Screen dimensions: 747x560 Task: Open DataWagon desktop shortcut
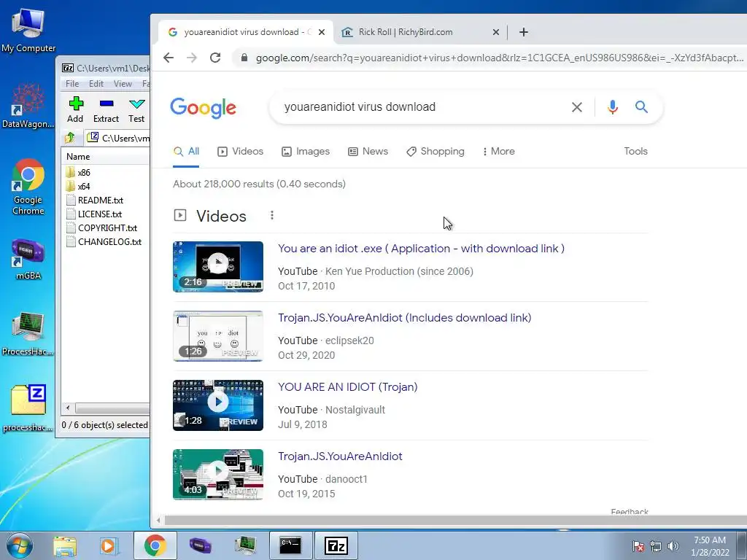coord(28,106)
